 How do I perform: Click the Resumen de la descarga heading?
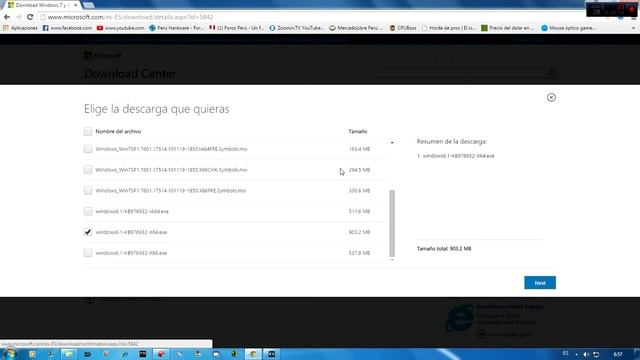coord(451,142)
